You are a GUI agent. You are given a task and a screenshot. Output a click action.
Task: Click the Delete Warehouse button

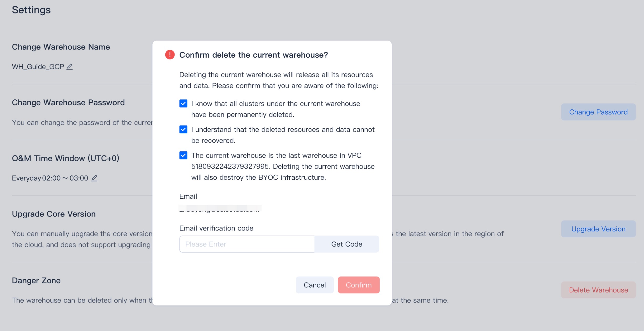(598, 290)
